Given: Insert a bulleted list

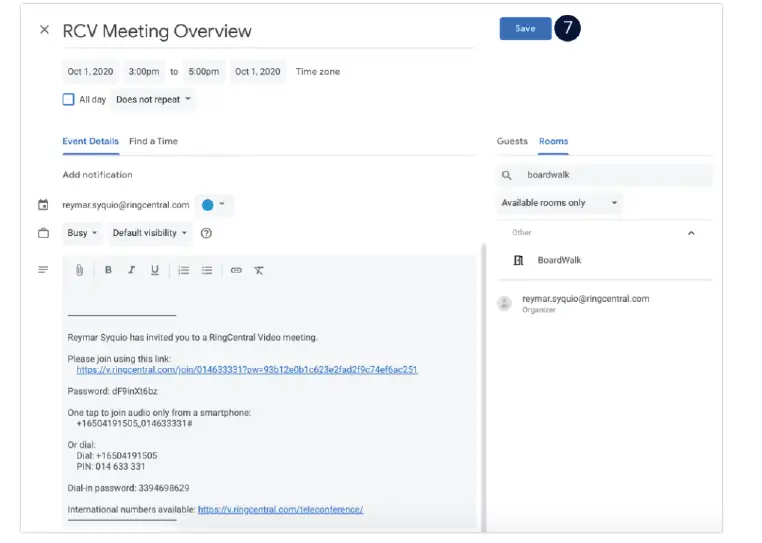Looking at the screenshot, I should (207, 270).
